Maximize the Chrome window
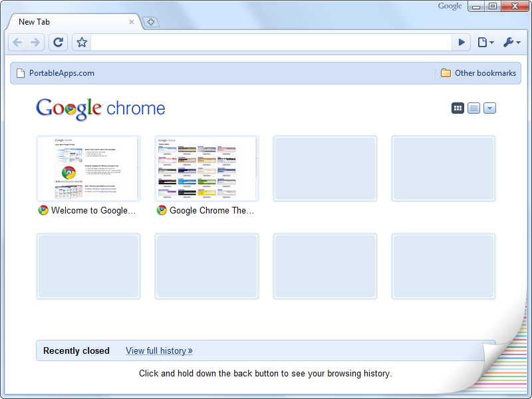 click(x=493, y=7)
